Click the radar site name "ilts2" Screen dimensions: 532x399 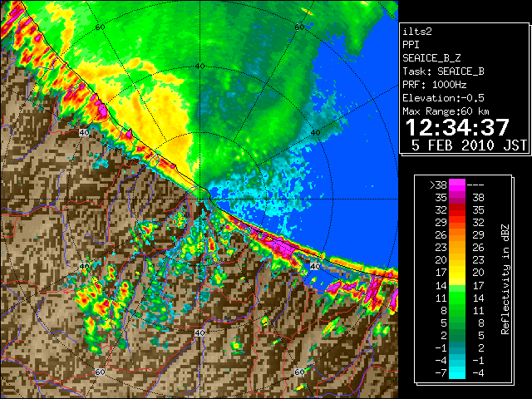[x=417, y=32]
